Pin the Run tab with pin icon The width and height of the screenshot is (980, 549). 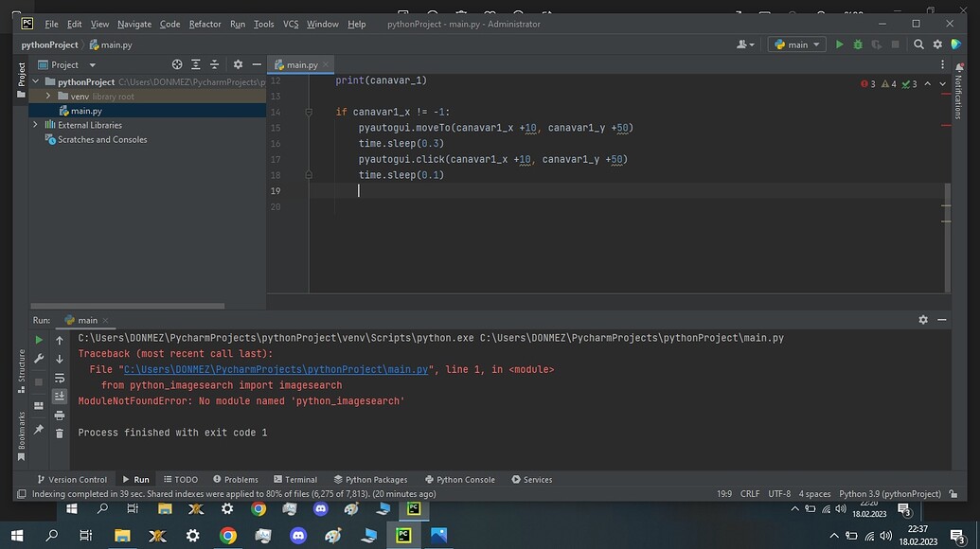click(x=39, y=429)
